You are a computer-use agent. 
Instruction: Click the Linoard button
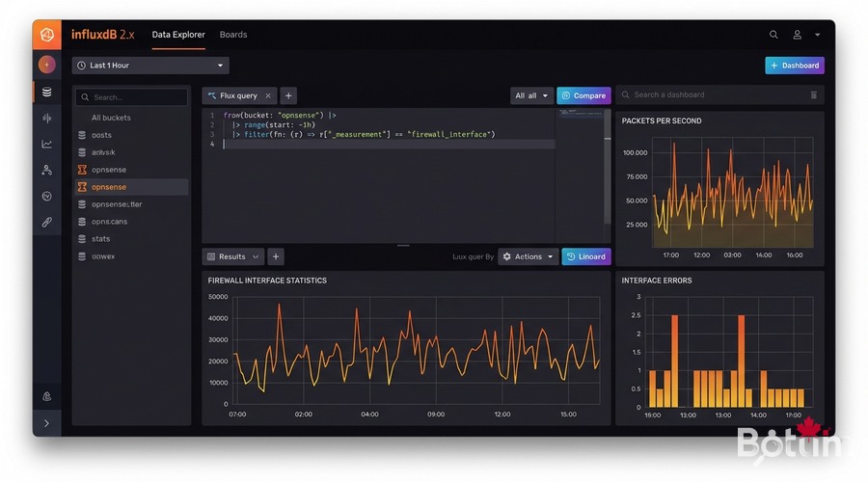pyautogui.click(x=586, y=256)
